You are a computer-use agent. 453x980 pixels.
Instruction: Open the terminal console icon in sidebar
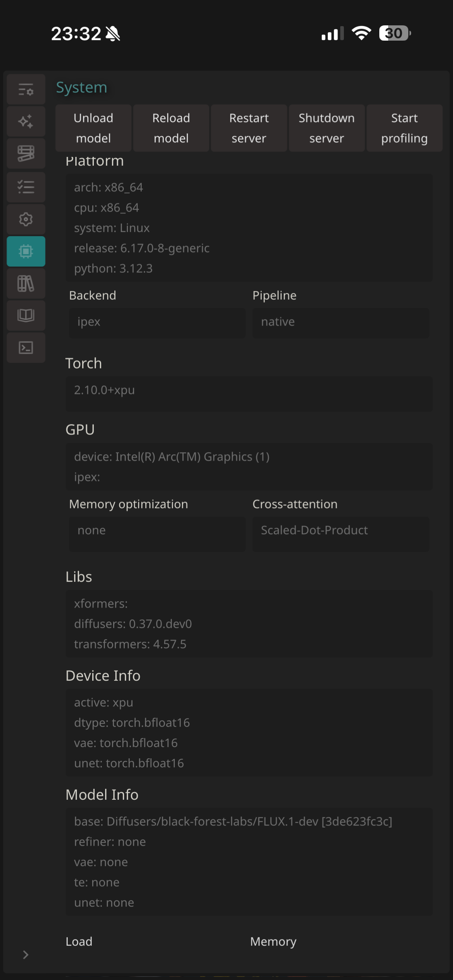pos(26,348)
